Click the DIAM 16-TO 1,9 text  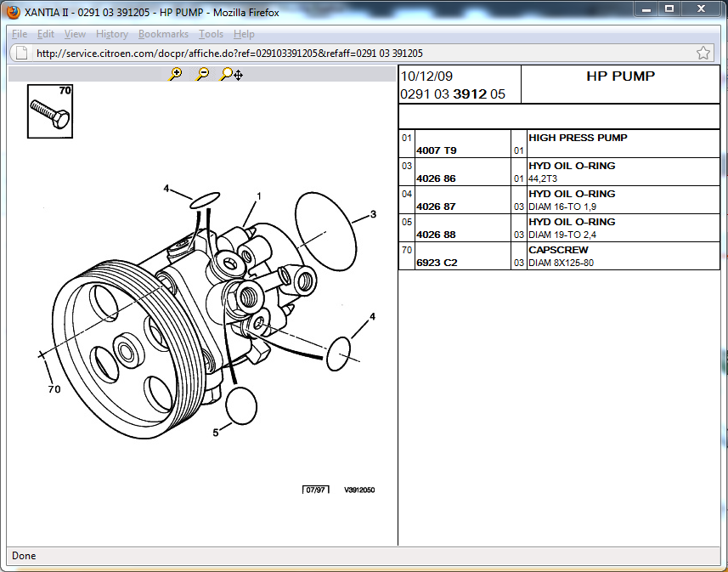click(562, 207)
